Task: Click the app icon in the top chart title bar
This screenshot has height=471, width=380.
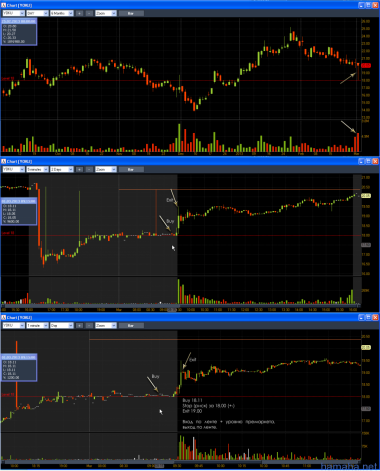Action: pyautogui.click(x=3, y=5)
